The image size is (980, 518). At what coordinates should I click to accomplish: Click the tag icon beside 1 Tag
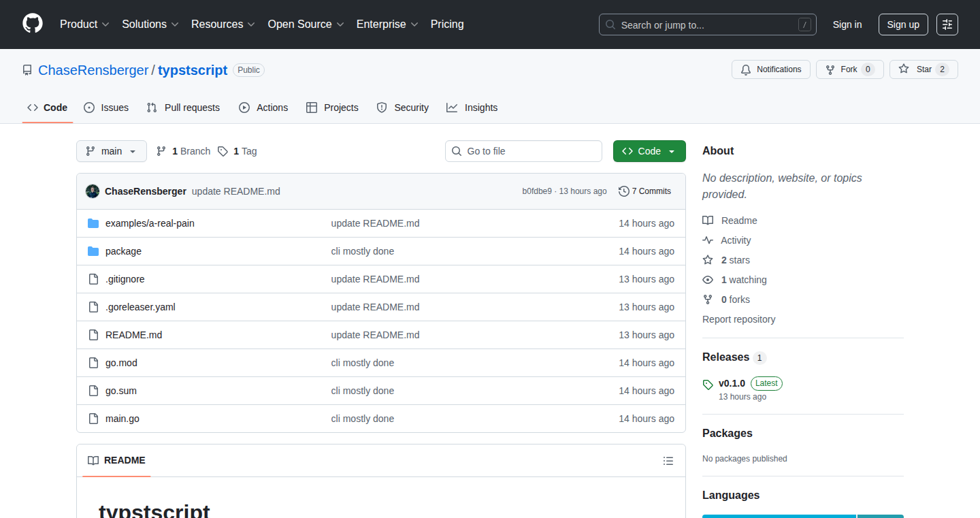click(x=223, y=151)
